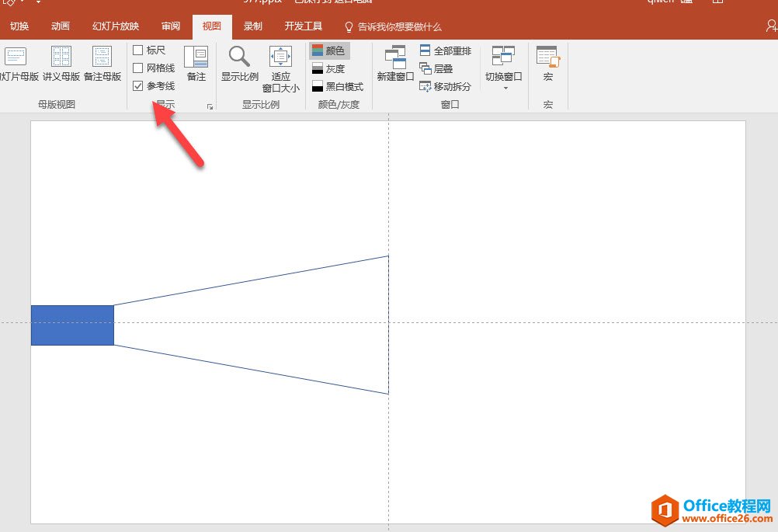This screenshot has height=532, width=778.
Task: Enable the Gridlines (网格线) checkbox
Action: click(138, 68)
